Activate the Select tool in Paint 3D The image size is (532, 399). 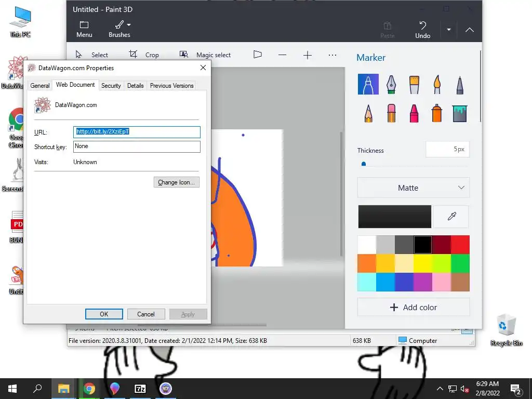click(91, 55)
